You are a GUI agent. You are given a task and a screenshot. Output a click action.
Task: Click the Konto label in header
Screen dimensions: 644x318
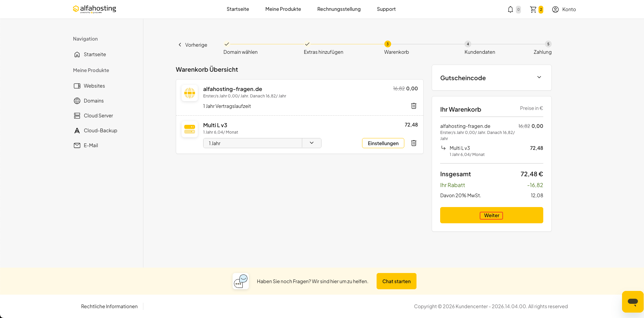pyautogui.click(x=569, y=9)
